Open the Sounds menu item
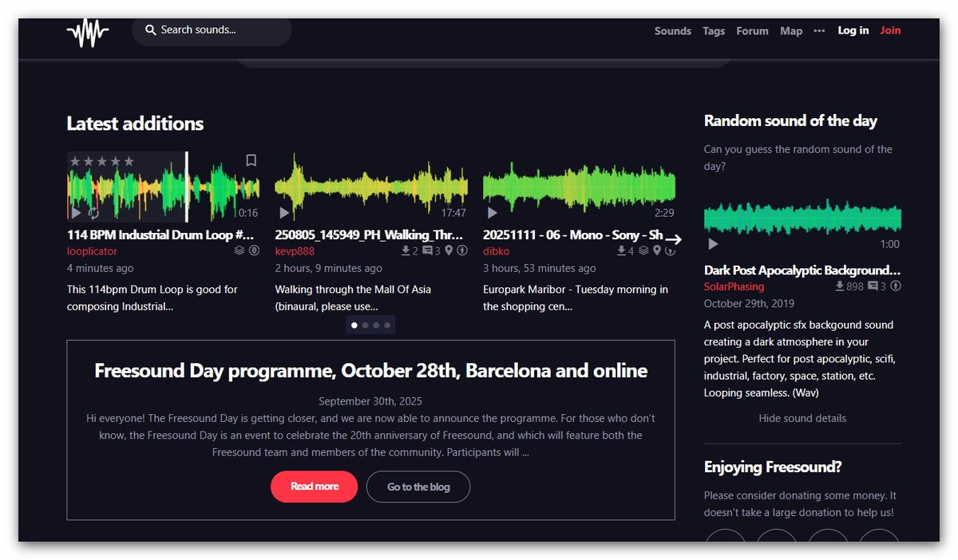Viewport: 958px width, 560px height. tap(673, 31)
